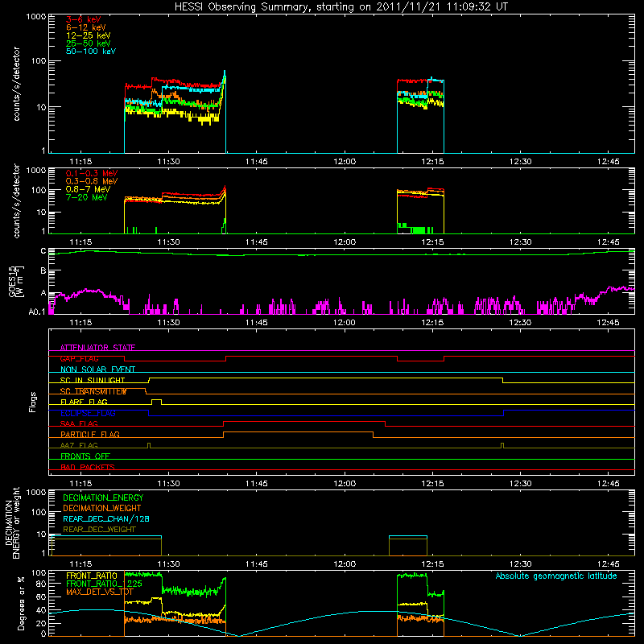
Task: Click '11:30' time label under the top keV panel
Action: tap(168, 162)
